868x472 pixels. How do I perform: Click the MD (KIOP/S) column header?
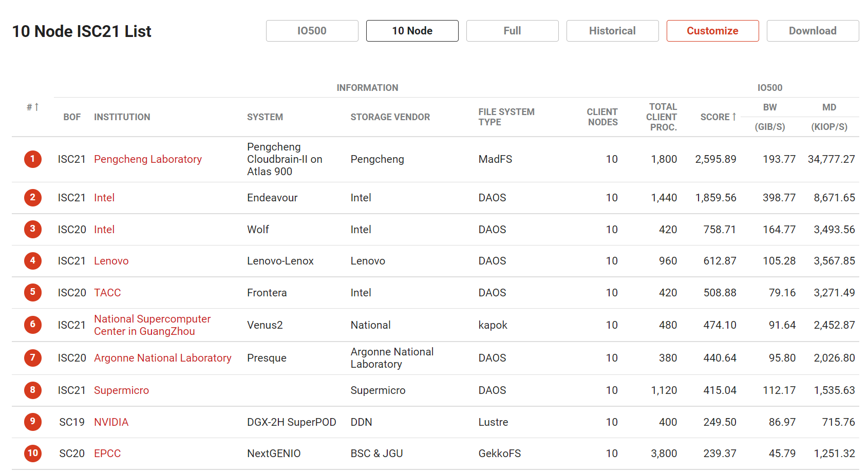(829, 117)
